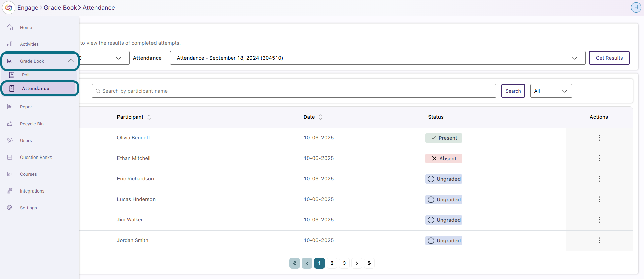Click the participant name search field
644x279 pixels.
[294, 91]
